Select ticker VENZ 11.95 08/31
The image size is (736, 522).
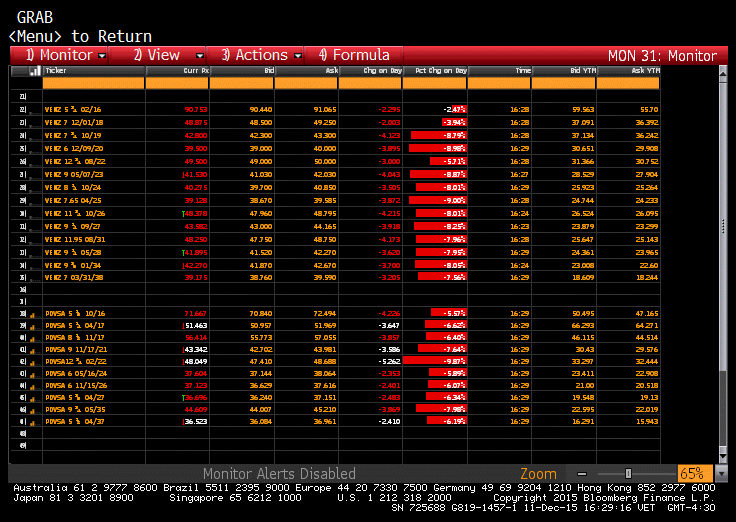(75, 239)
